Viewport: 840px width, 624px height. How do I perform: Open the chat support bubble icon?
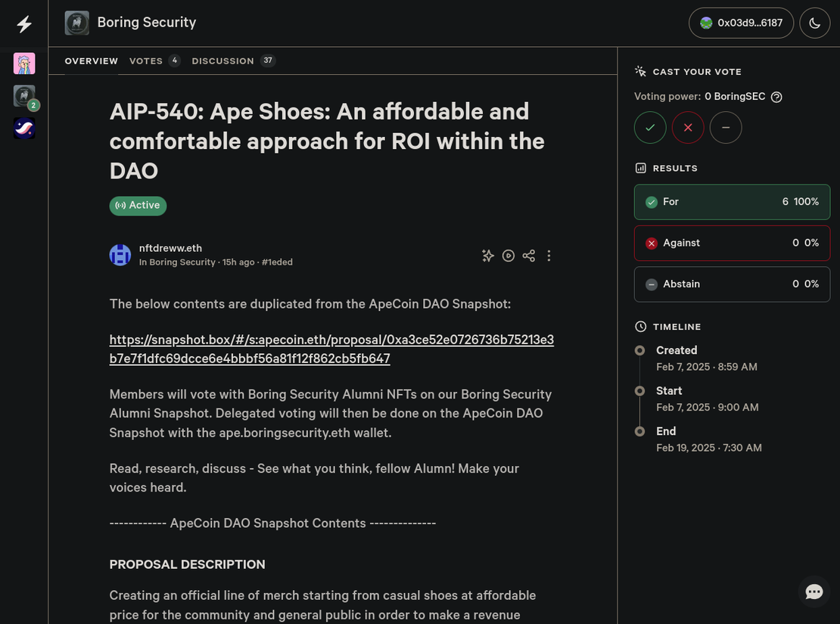click(x=814, y=591)
